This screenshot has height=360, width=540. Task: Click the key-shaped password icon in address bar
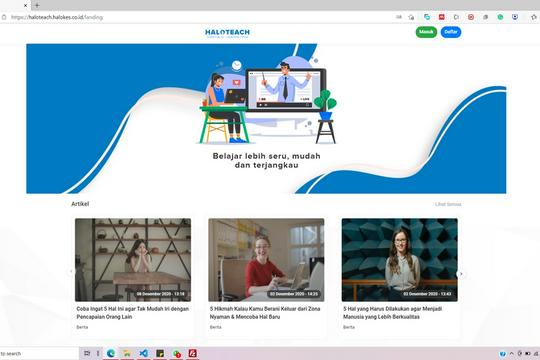coord(399,17)
